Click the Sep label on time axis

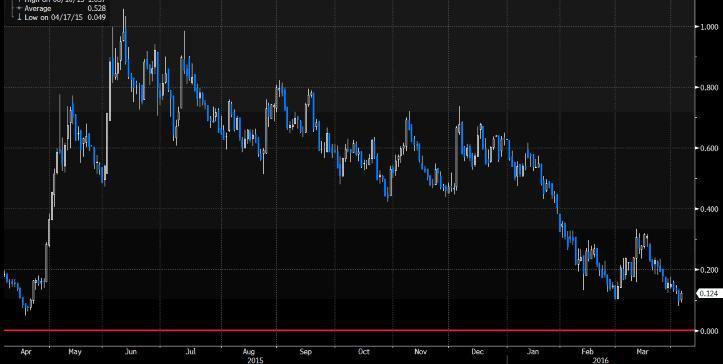(x=306, y=352)
